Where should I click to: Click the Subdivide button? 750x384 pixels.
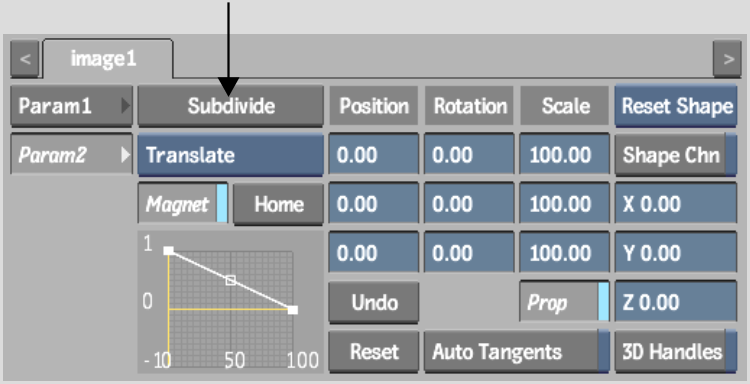point(231,106)
